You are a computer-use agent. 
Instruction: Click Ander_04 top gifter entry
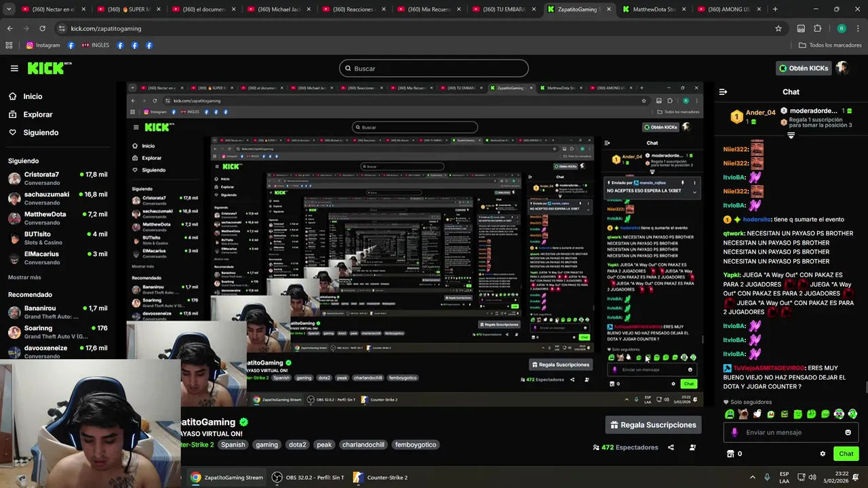pos(753,117)
